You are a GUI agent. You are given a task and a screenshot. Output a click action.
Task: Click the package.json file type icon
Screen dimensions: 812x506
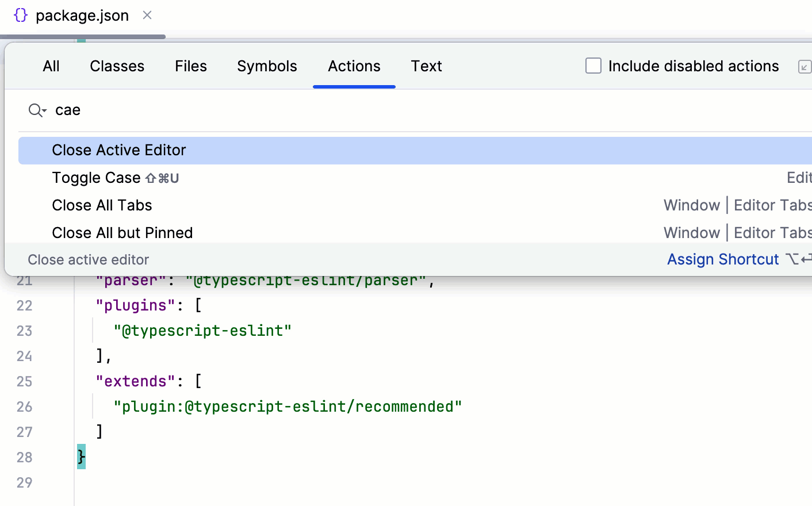click(21, 16)
